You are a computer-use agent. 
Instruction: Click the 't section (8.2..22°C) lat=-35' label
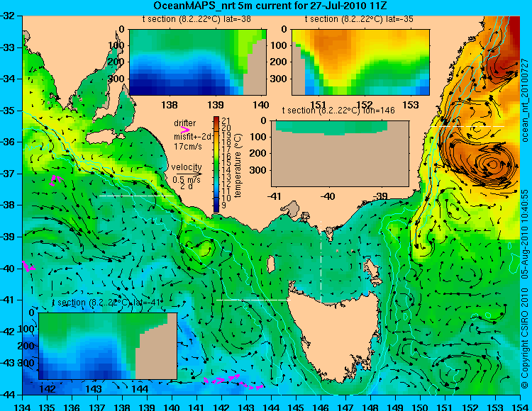[359, 19]
